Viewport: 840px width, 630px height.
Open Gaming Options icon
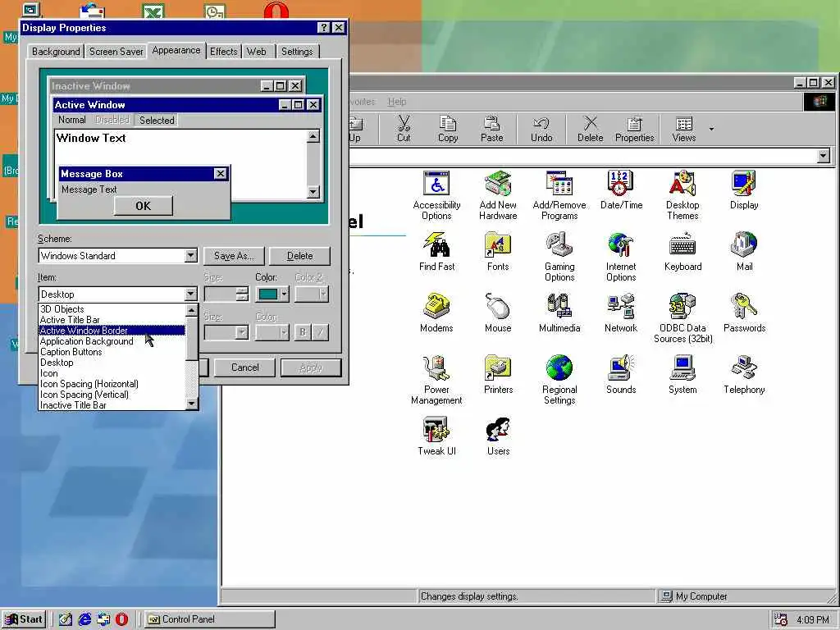(559, 257)
